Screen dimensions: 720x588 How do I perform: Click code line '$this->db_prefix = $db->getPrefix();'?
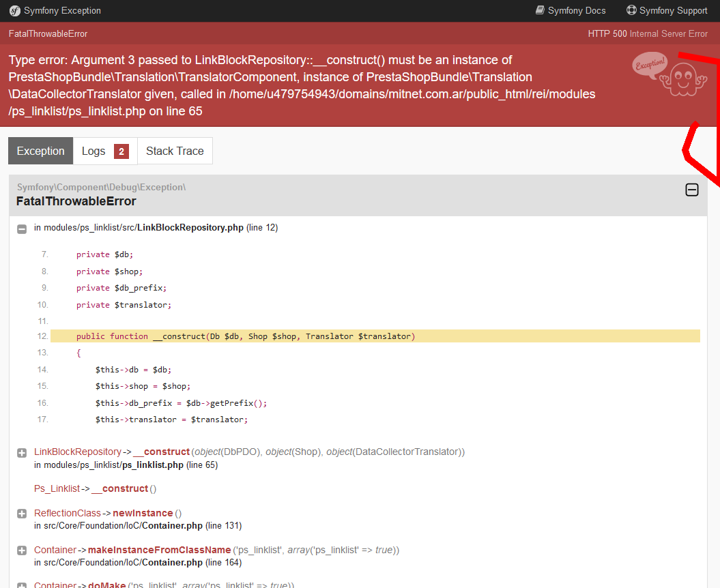tap(181, 403)
